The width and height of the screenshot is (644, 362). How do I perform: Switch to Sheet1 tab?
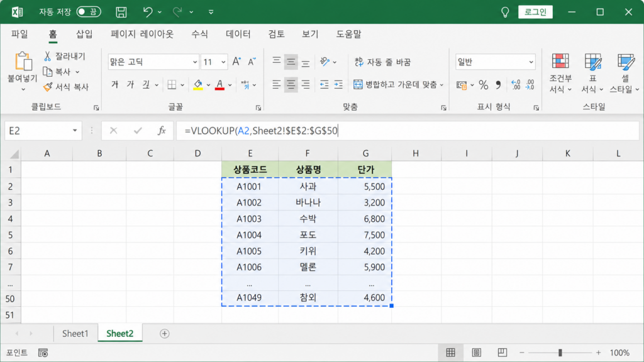(x=75, y=333)
